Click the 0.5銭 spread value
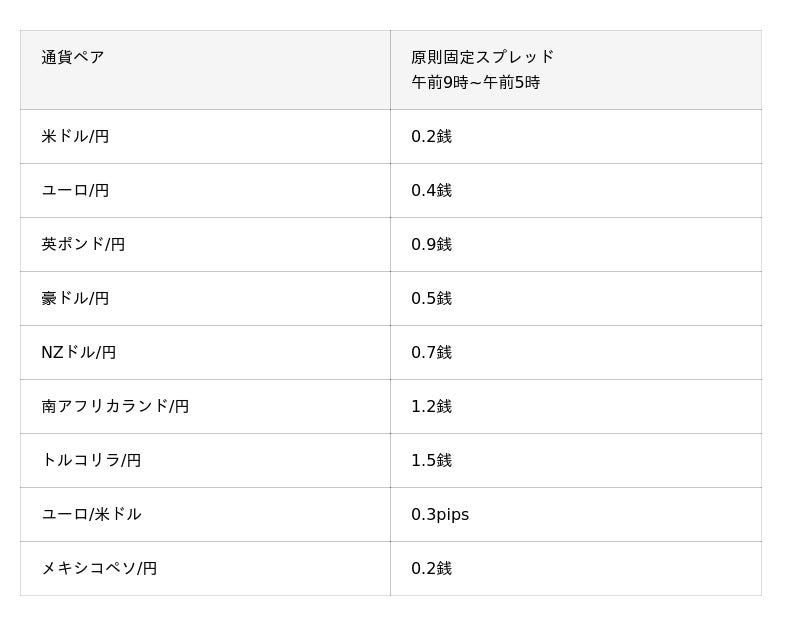The image size is (800, 626). (x=431, y=299)
